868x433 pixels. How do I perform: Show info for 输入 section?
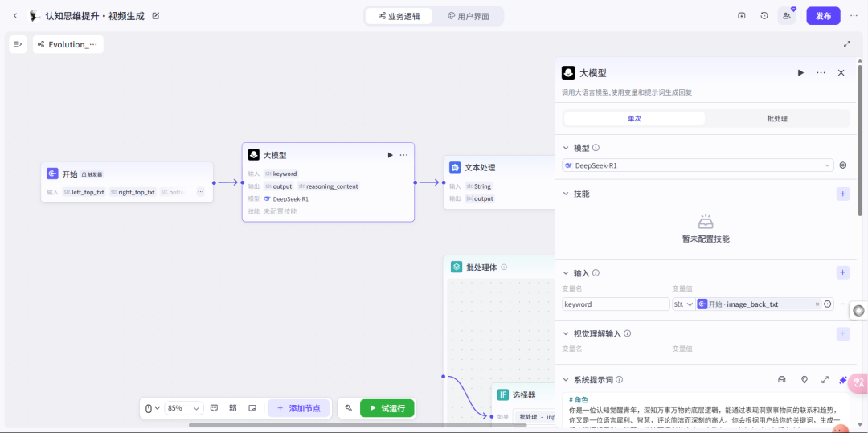coord(596,272)
